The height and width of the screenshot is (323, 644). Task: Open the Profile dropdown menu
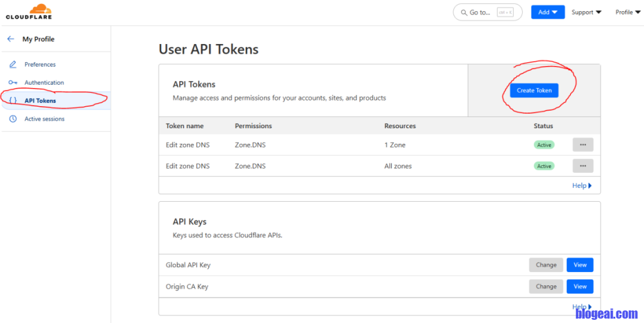tap(628, 12)
